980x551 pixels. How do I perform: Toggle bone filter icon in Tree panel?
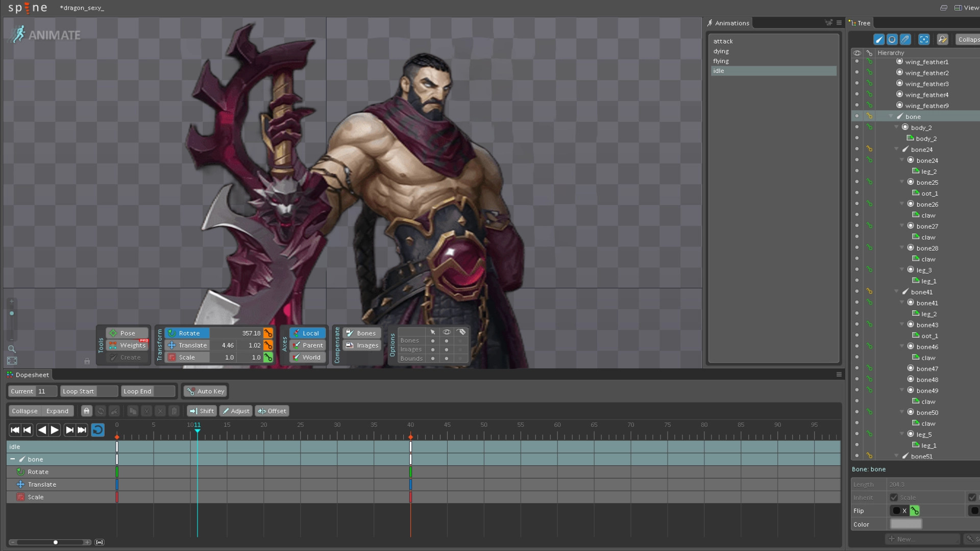879,39
